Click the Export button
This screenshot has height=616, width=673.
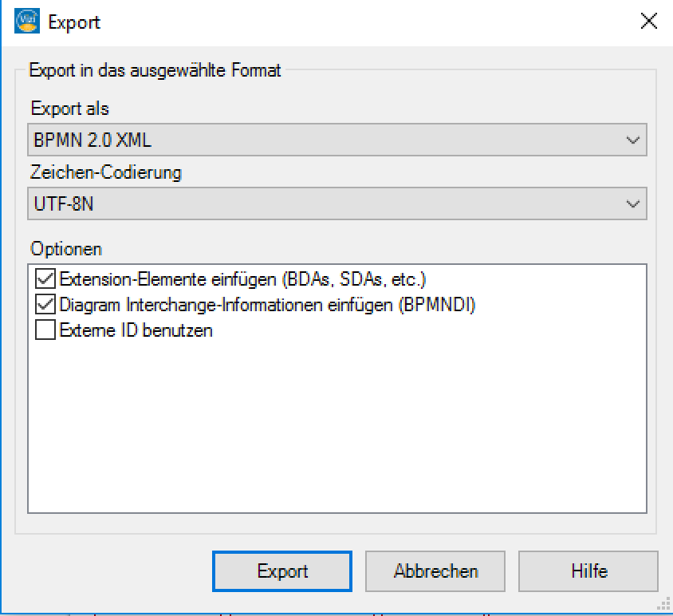point(282,571)
